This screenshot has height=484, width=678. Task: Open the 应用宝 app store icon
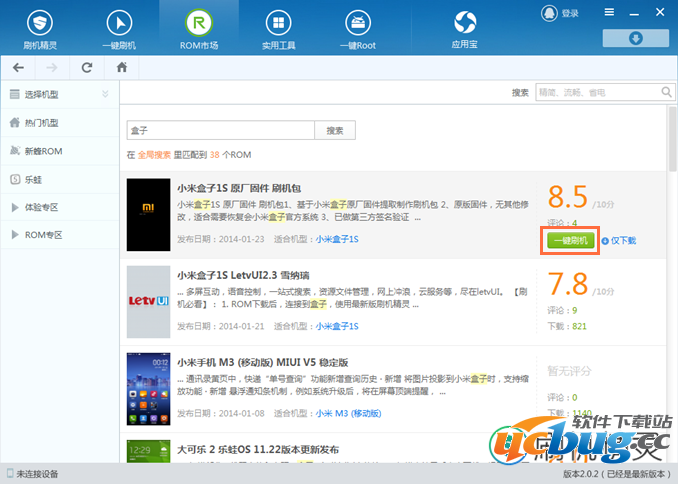465,22
